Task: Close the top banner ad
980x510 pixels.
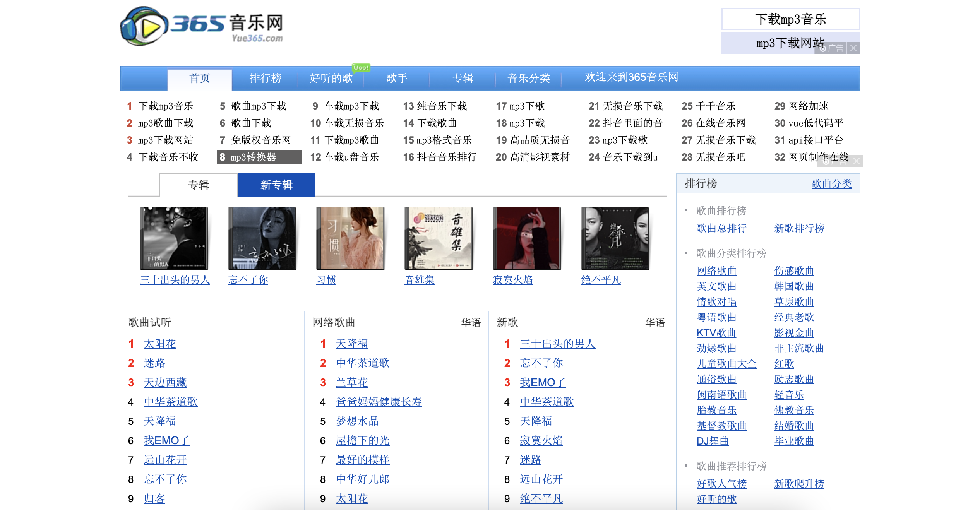Action: [853, 48]
